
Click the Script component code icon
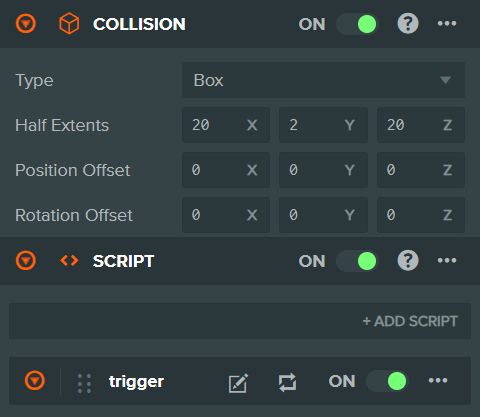(69, 261)
